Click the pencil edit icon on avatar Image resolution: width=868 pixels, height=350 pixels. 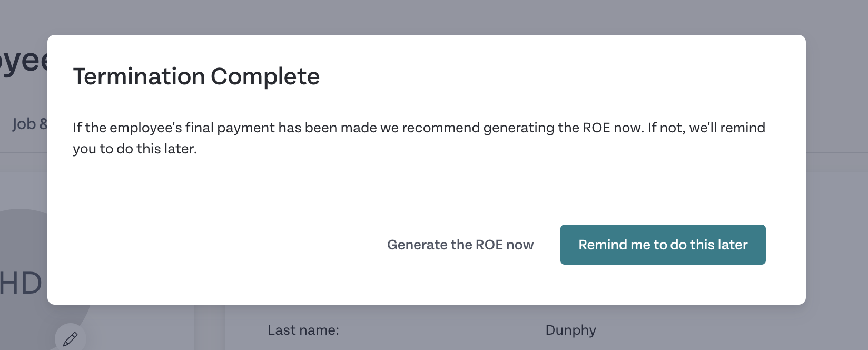coord(70,338)
